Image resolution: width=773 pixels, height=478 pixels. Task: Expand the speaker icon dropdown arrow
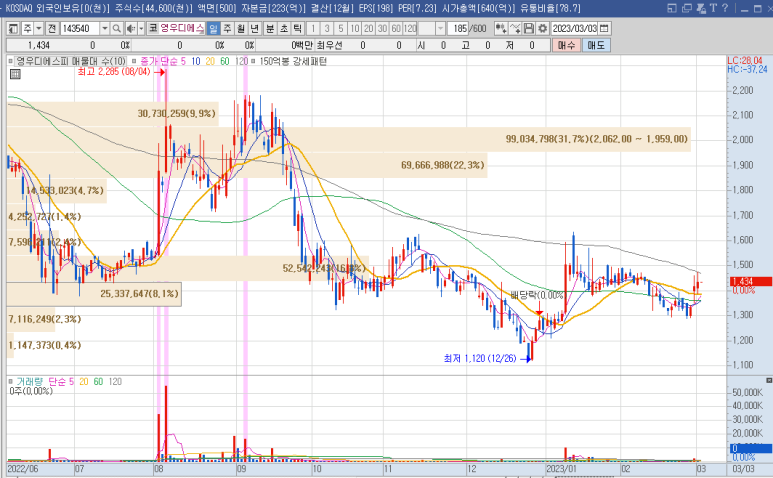pyautogui.click(x=141, y=29)
